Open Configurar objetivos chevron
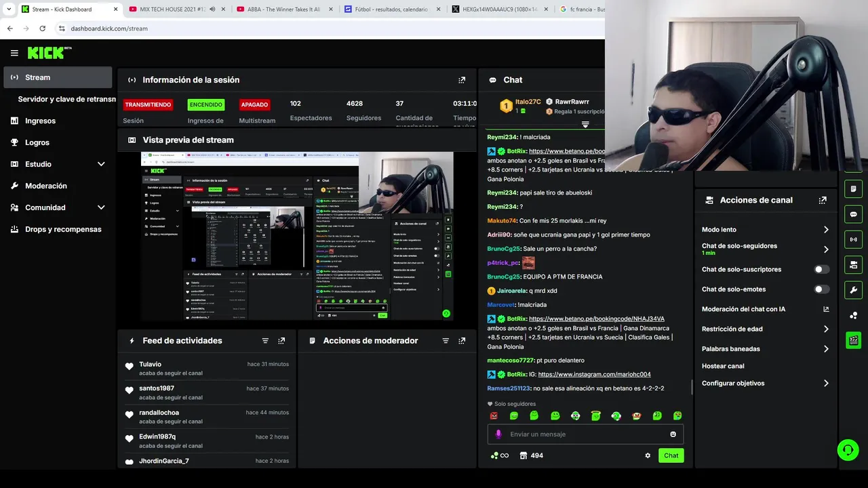Image resolution: width=868 pixels, height=488 pixels. coord(826,383)
